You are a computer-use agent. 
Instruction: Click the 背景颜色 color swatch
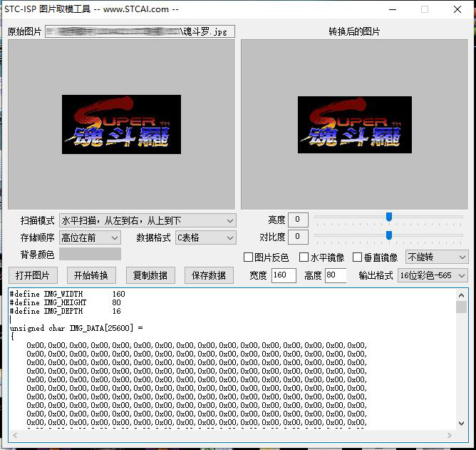click(90, 254)
